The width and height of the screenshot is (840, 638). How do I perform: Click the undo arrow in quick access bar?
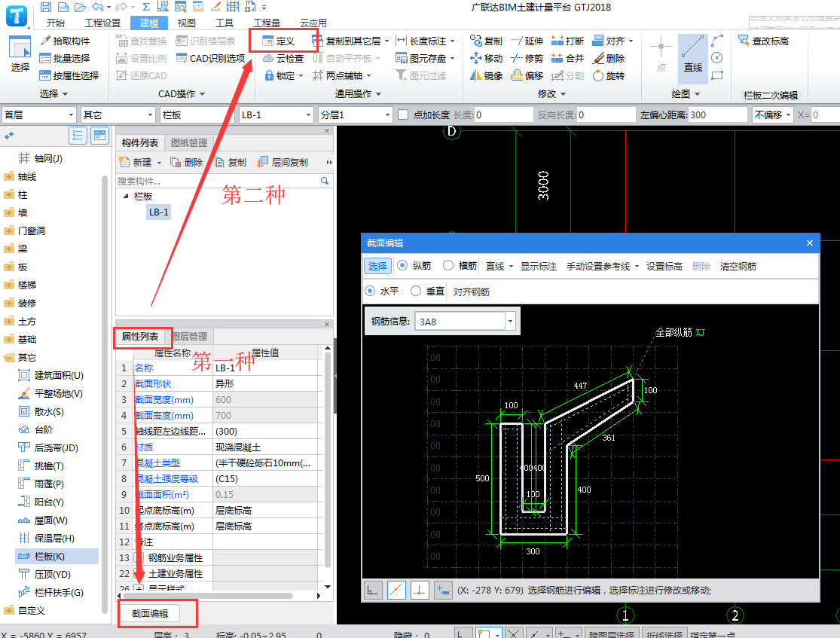point(97,7)
